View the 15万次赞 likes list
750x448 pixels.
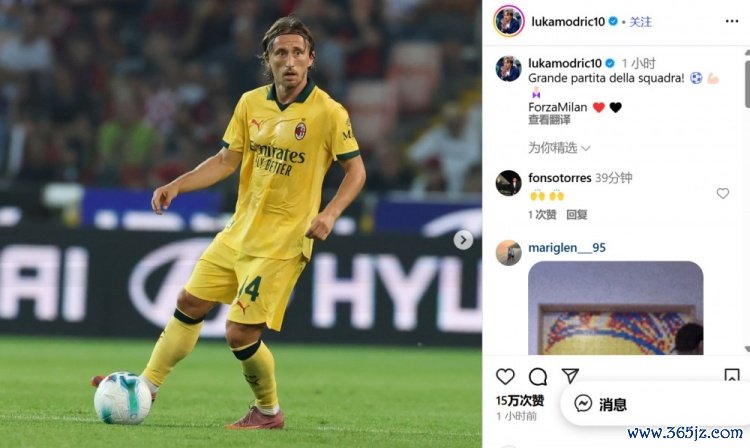point(519,400)
